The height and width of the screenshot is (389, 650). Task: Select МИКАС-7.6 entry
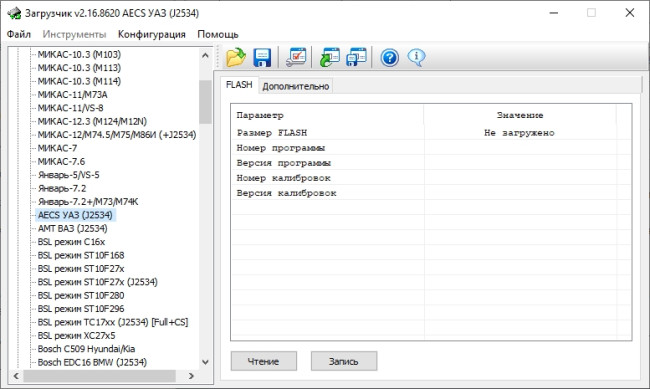(x=61, y=161)
